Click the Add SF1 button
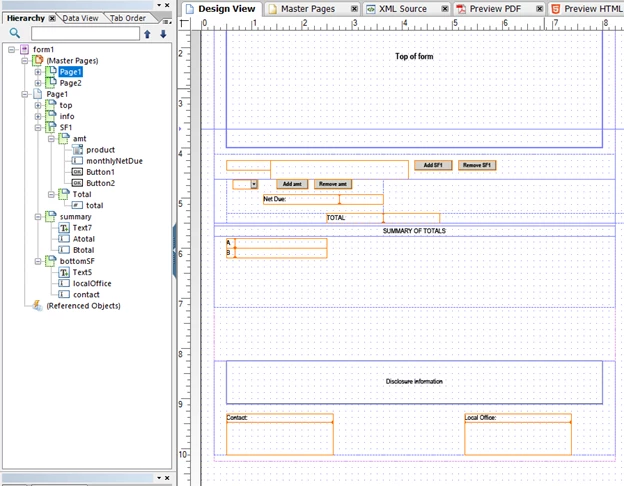Image resolution: width=624 pixels, height=486 pixels. click(x=433, y=165)
